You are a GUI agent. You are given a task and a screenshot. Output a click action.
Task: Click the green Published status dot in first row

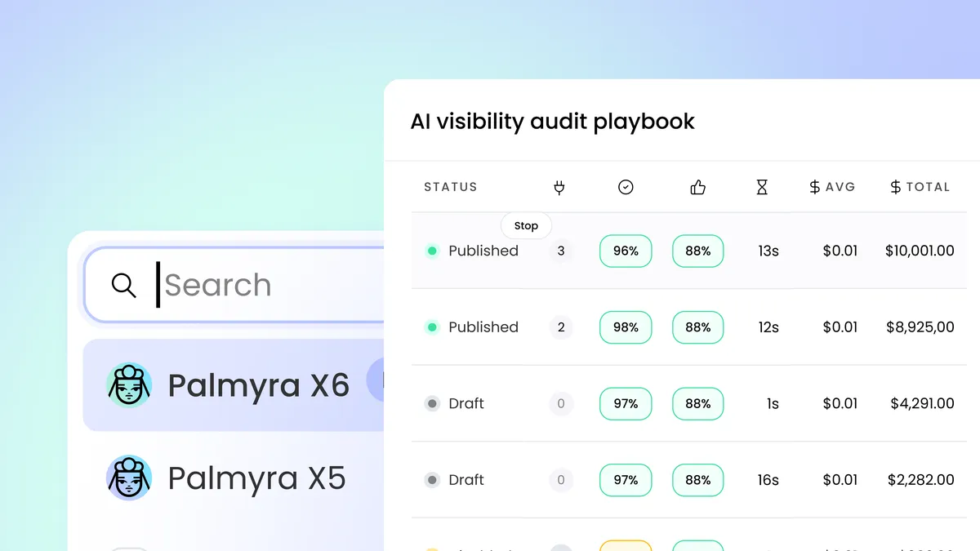pyautogui.click(x=432, y=251)
